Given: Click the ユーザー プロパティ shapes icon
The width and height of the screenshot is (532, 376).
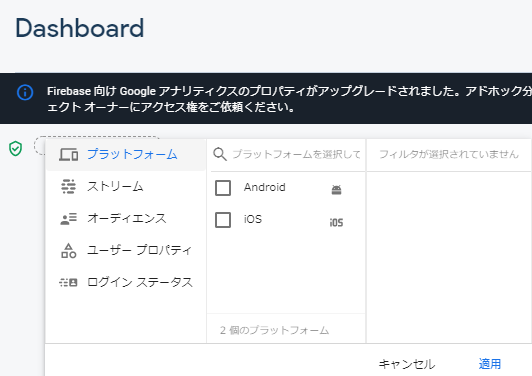Looking at the screenshot, I should click(69, 251).
